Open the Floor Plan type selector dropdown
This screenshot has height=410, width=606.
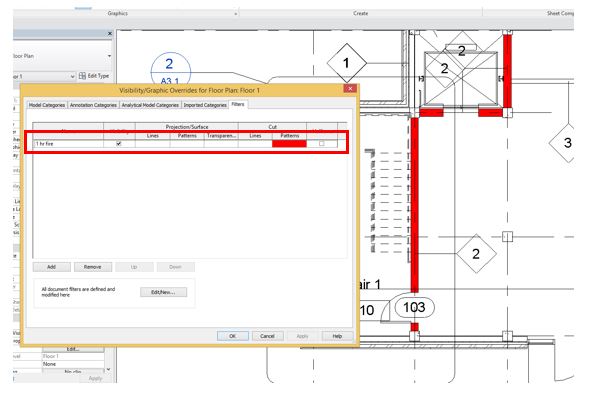(109, 56)
